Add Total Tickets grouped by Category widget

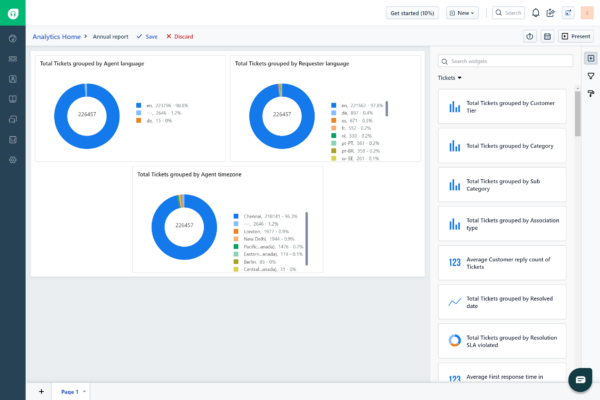click(502, 146)
